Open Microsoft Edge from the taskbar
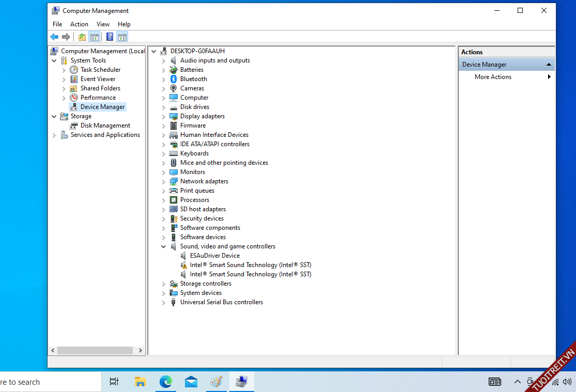 coord(165,382)
